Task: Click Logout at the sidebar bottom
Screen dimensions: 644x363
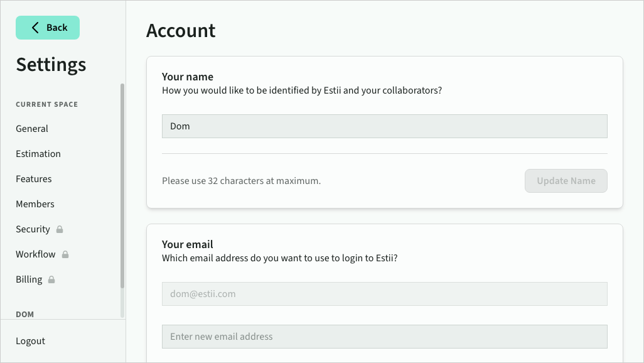Action: point(31,341)
